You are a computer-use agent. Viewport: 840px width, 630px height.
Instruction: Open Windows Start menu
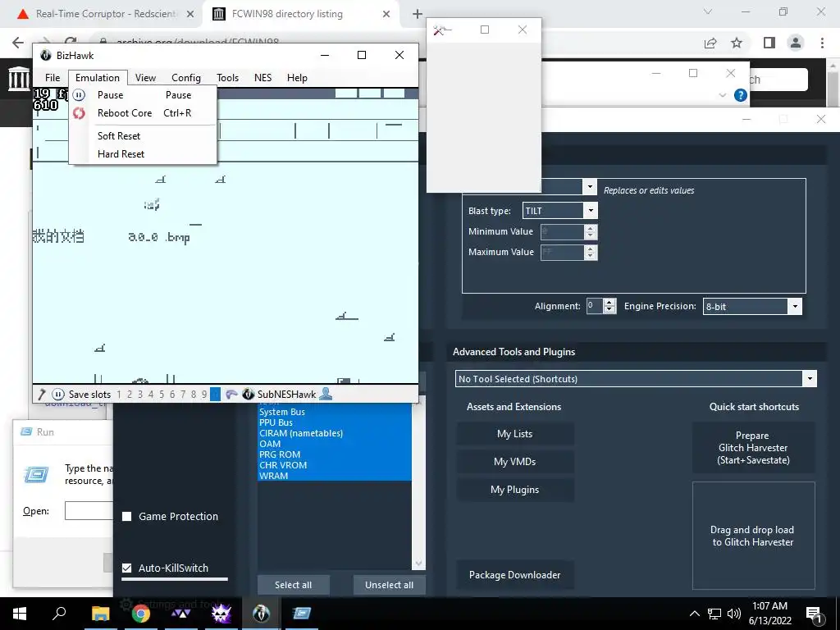click(20, 614)
